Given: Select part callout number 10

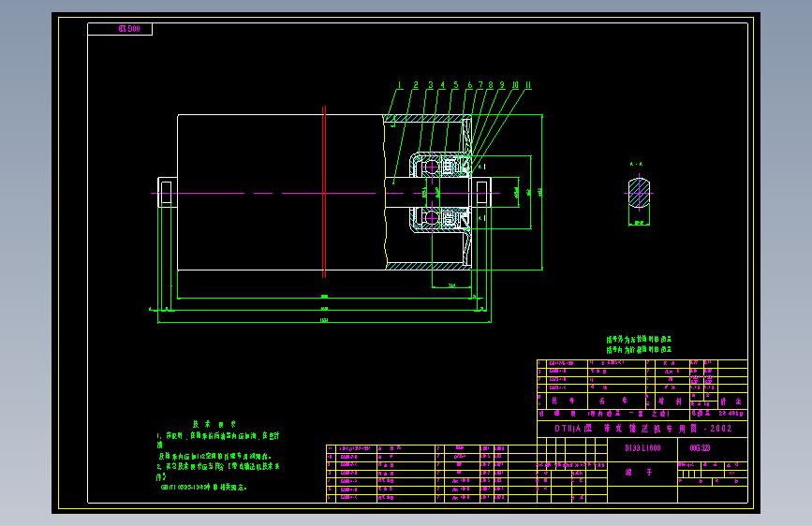Looking at the screenshot, I should (515, 85).
